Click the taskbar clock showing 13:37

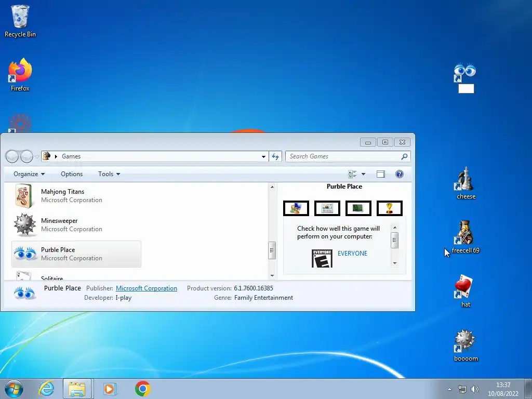click(x=503, y=389)
